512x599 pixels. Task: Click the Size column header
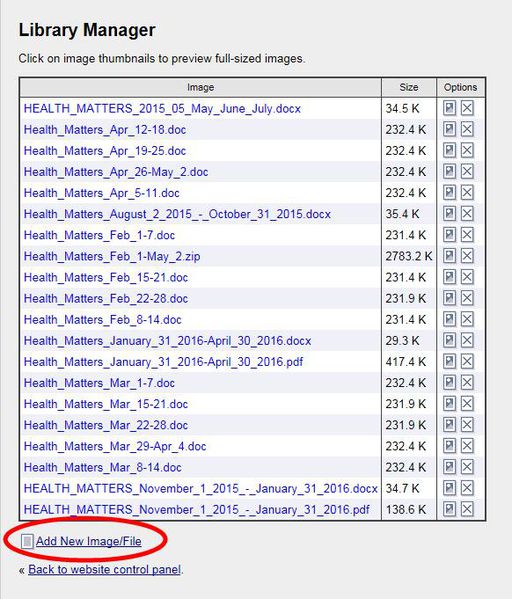(x=409, y=87)
